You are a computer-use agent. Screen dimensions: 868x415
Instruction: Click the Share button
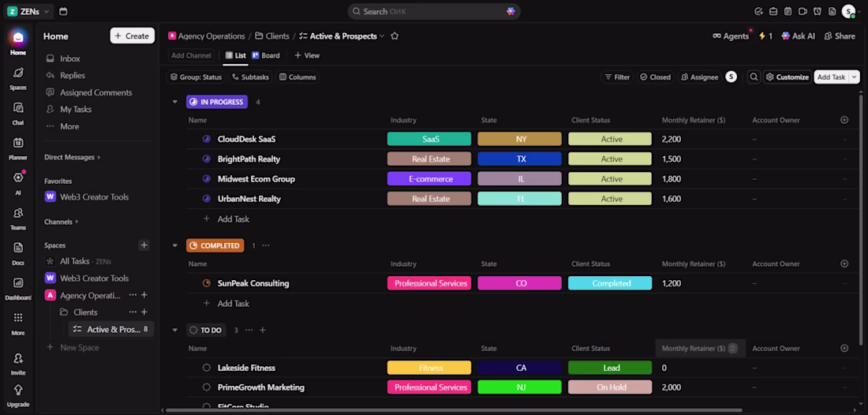(x=840, y=36)
